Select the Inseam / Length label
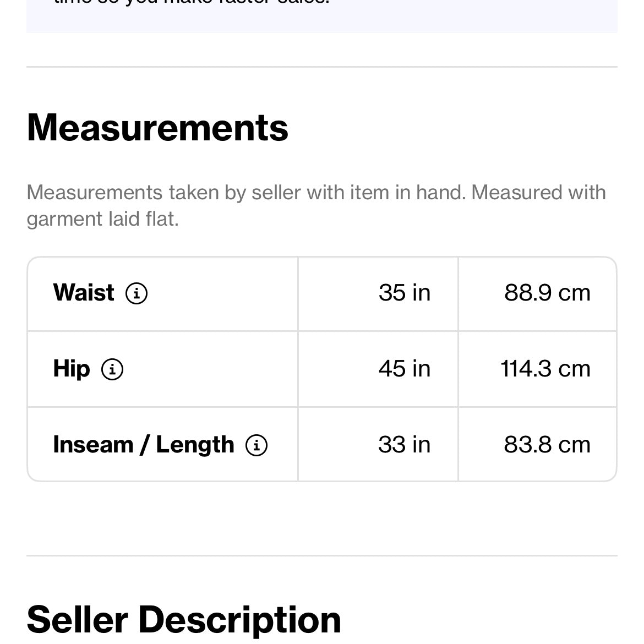644x644 pixels. point(143,445)
